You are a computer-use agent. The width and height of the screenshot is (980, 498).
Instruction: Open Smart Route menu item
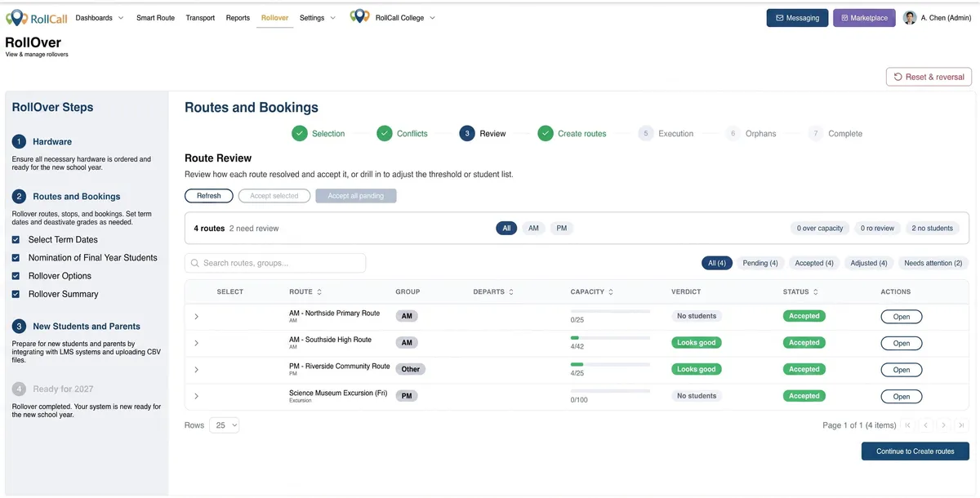point(155,17)
